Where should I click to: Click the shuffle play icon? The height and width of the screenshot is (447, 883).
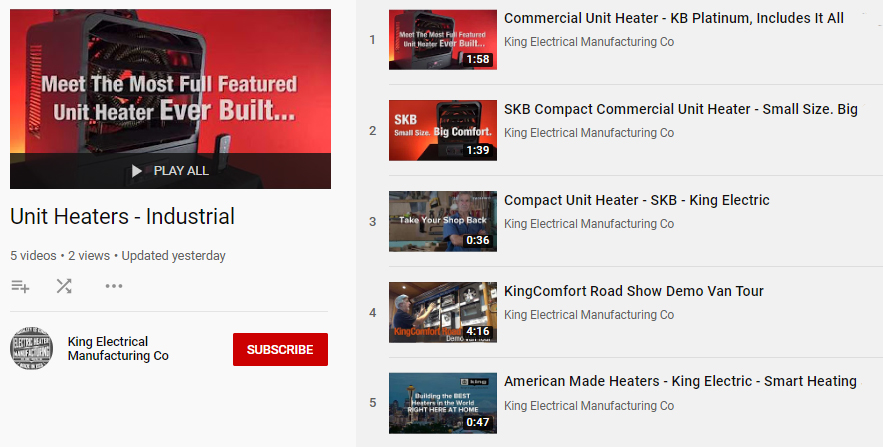[64, 286]
